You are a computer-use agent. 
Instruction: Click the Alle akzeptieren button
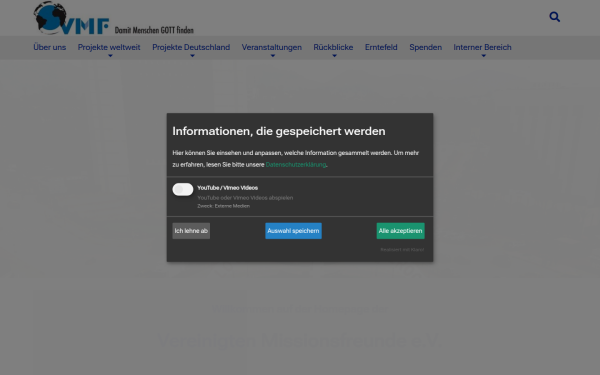400,231
